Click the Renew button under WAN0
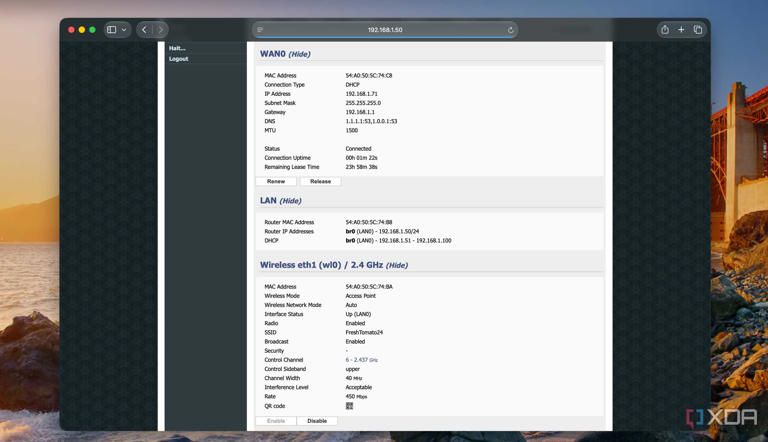 tap(276, 181)
